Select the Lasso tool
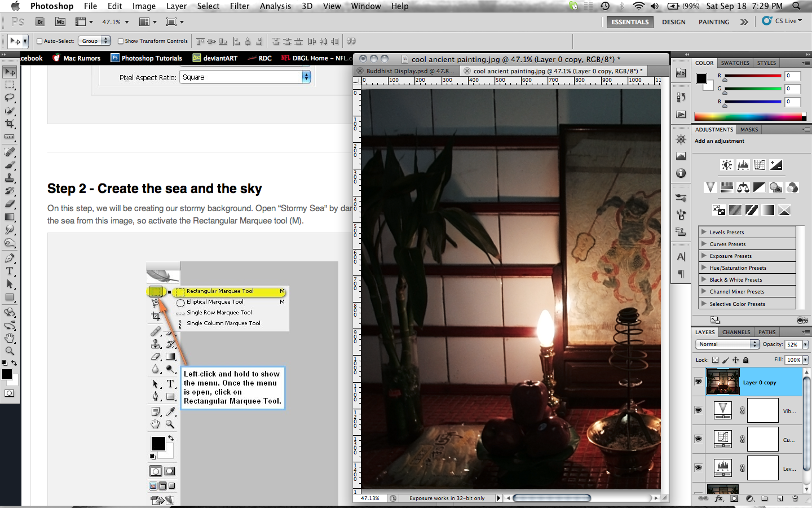 10,98
